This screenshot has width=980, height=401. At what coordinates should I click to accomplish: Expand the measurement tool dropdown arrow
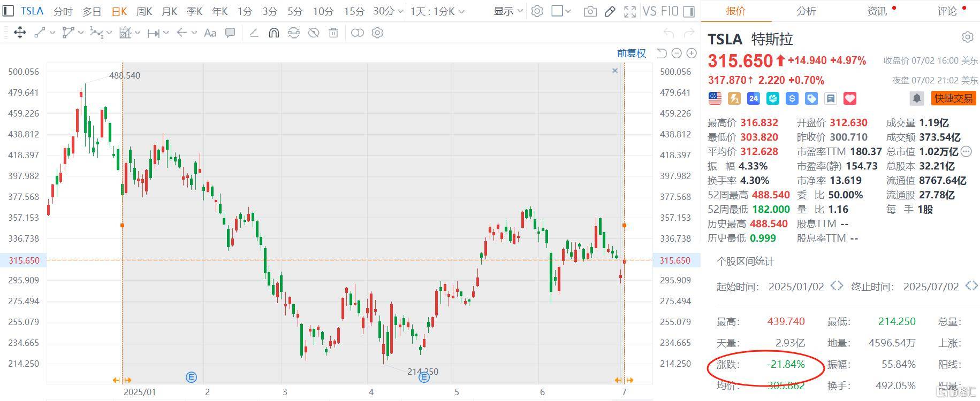click(x=138, y=33)
